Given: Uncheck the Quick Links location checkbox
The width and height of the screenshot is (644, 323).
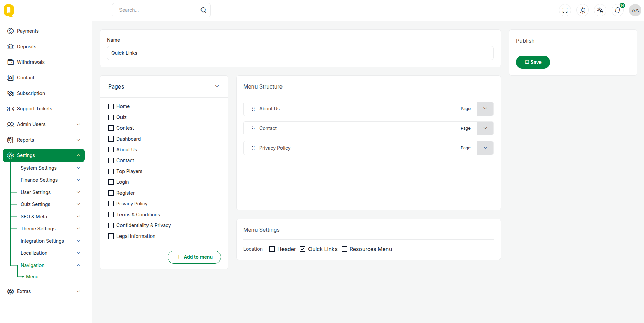Looking at the screenshot, I should [303, 249].
